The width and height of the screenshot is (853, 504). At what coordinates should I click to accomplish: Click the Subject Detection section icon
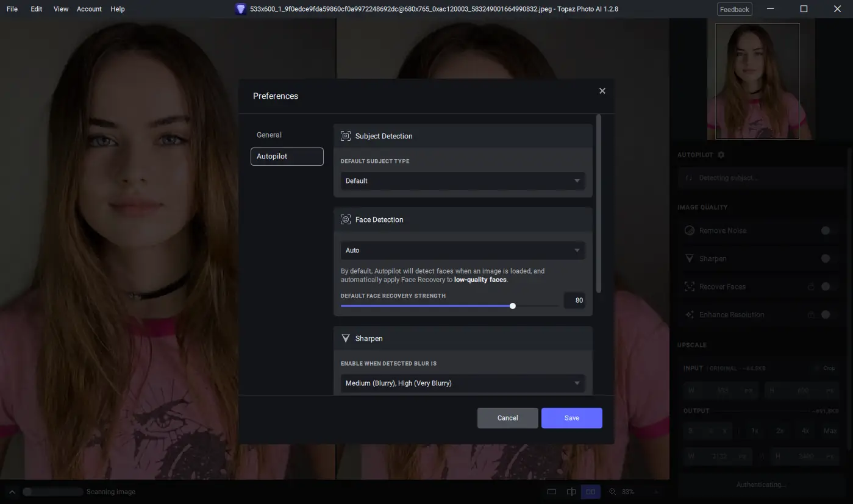346,136
